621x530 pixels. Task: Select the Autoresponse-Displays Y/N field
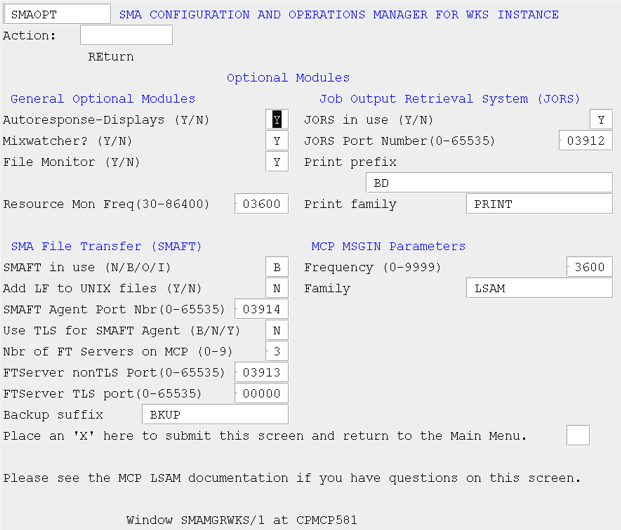(x=277, y=120)
